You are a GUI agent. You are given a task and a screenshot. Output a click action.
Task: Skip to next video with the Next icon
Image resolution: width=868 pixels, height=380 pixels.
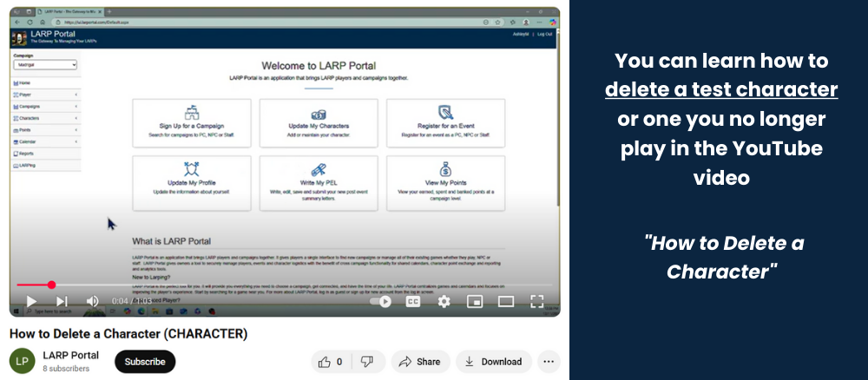62,301
